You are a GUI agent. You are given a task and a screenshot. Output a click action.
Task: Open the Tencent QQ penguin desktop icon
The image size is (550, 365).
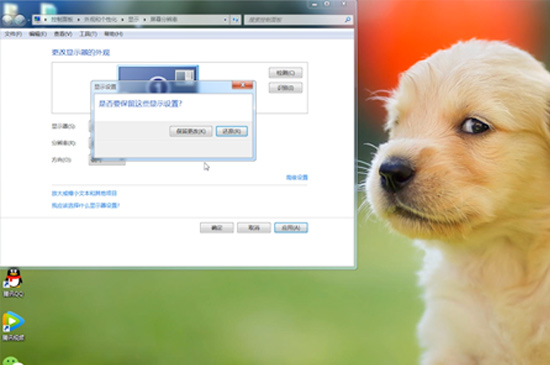click(x=13, y=282)
